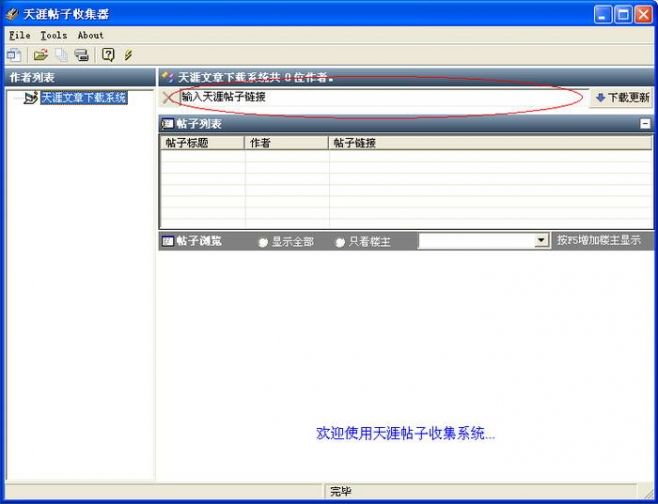The width and height of the screenshot is (658, 504).
Task: Open the folder icon in toolbar
Action: point(41,55)
